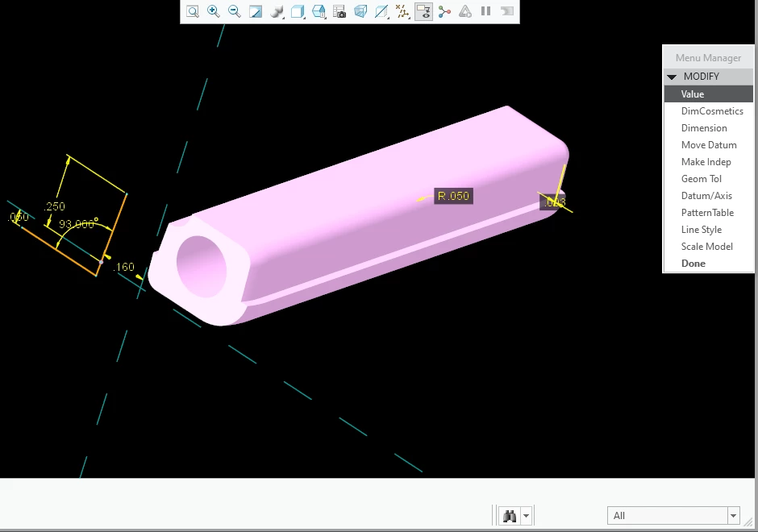Image resolution: width=758 pixels, height=532 pixels.
Task: Click the Zoom In magnifier icon
Action: pos(213,11)
